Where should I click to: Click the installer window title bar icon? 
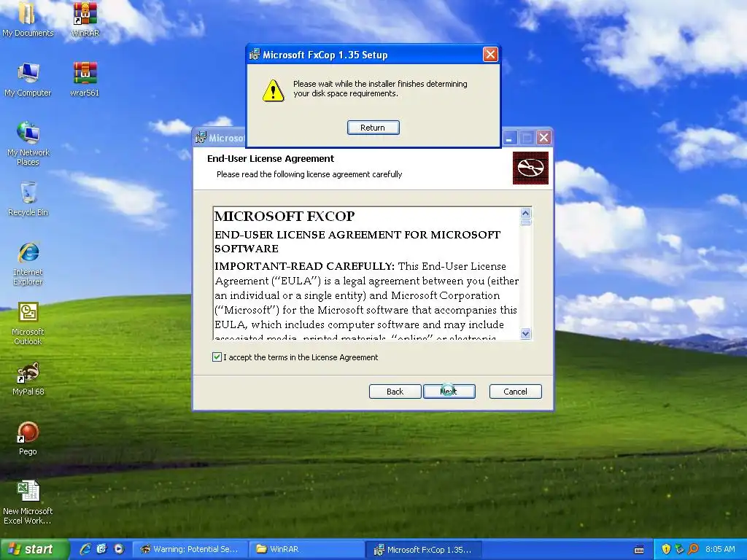201,138
